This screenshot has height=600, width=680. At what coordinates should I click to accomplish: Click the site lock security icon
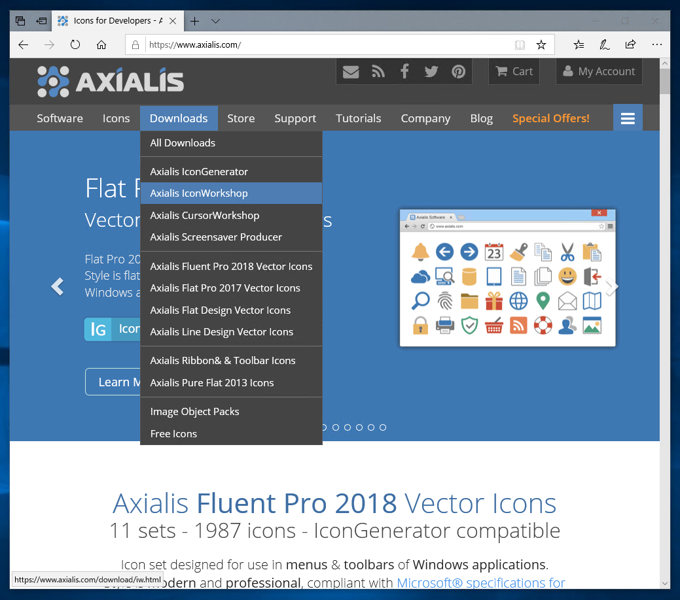click(x=135, y=45)
